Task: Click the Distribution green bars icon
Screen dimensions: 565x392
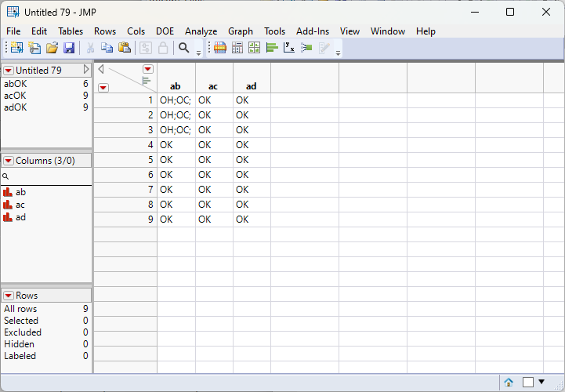Action: (272, 48)
